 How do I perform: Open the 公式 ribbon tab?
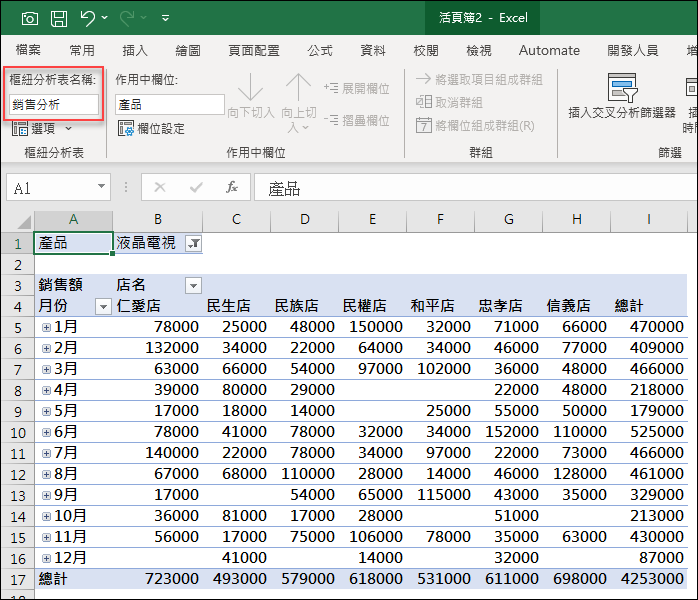coord(320,50)
